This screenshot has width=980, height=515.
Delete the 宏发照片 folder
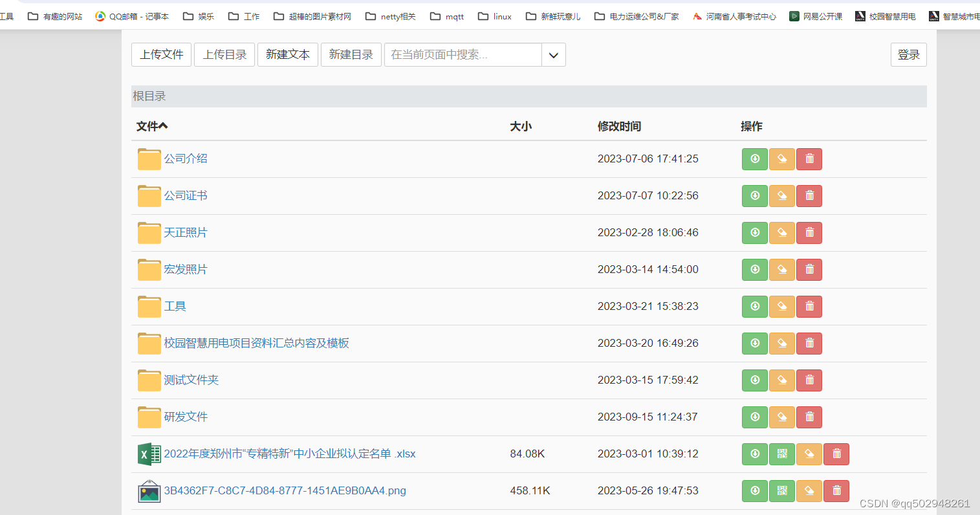point(809,270)
